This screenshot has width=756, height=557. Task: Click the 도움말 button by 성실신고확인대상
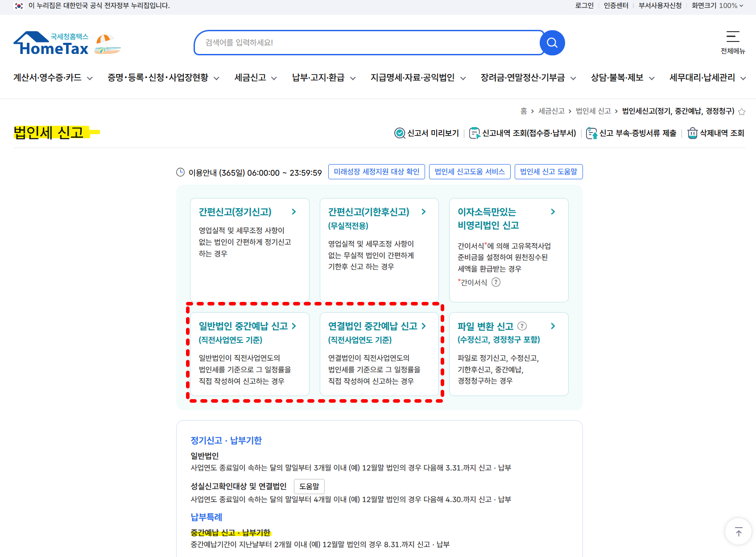pos(309,487)
